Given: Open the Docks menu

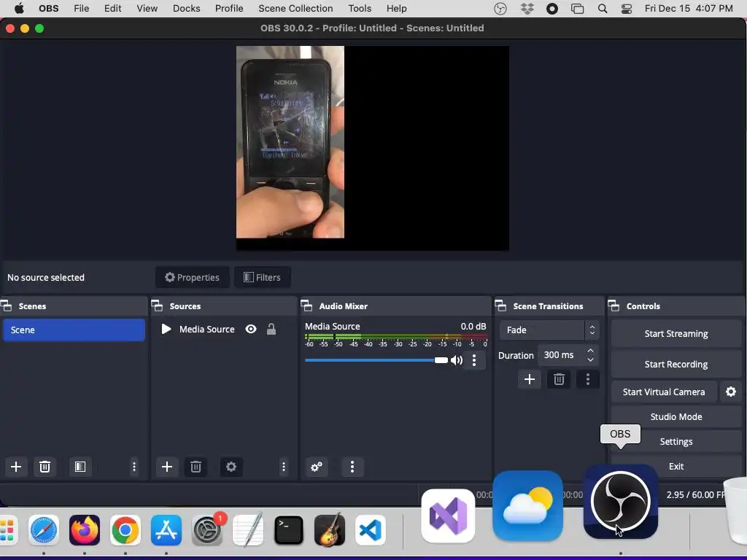Looking at the screenshot, I should [186, 9].
